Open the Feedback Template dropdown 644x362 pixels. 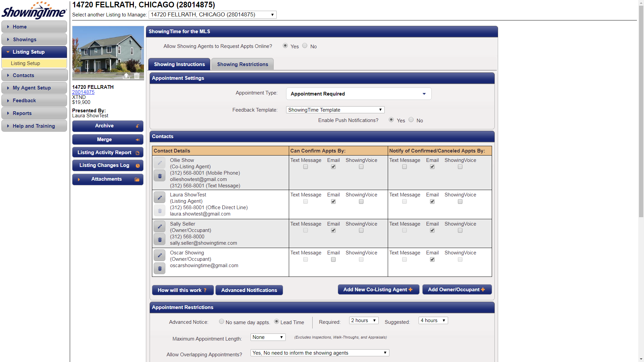click(x=335, y=110)
